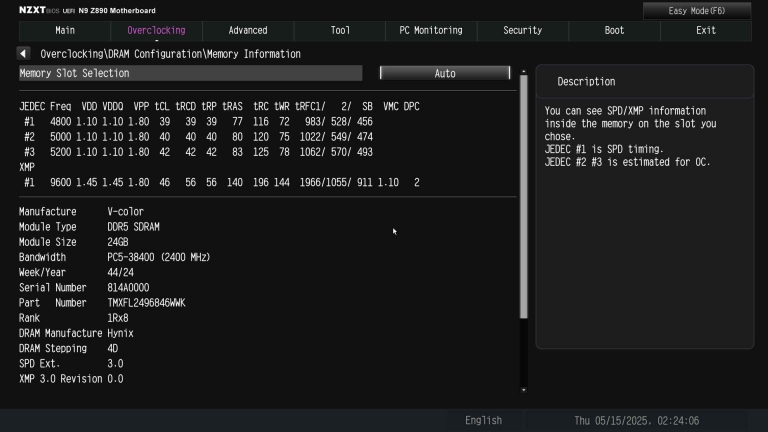Open Memory Slot Selection Auto dropdown
Image resolution: width=768 pixels, height=432 pixels.
point(445,73)
